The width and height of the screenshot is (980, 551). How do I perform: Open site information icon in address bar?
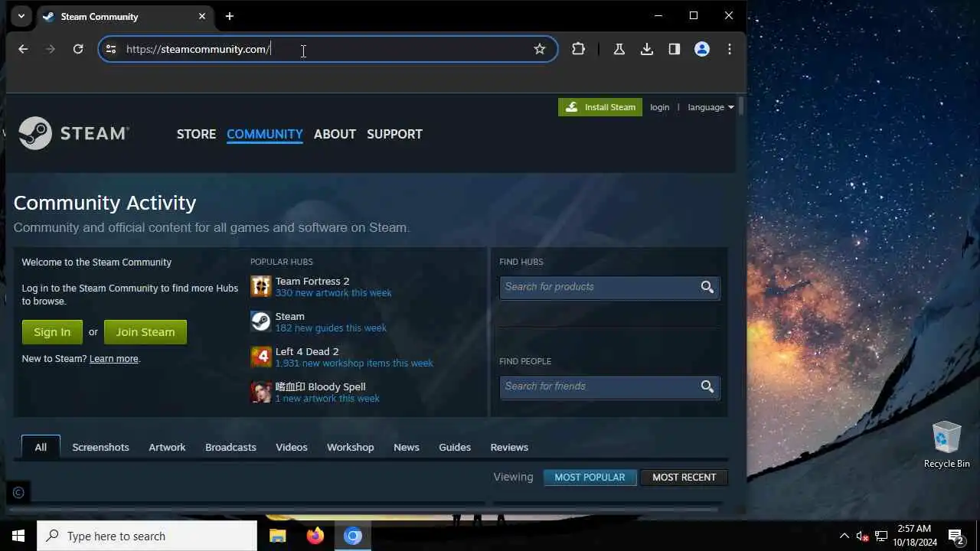[111, 49]
